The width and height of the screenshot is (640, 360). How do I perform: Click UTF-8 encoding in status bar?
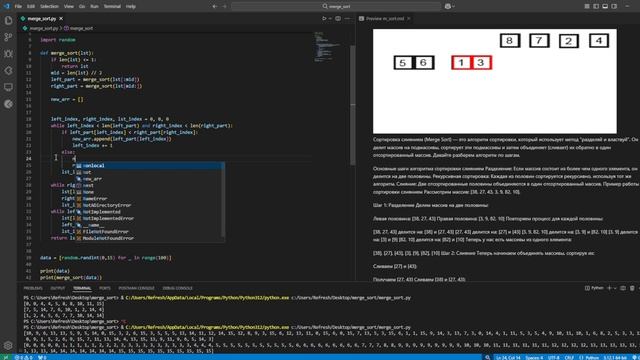[x=553, y=358]
